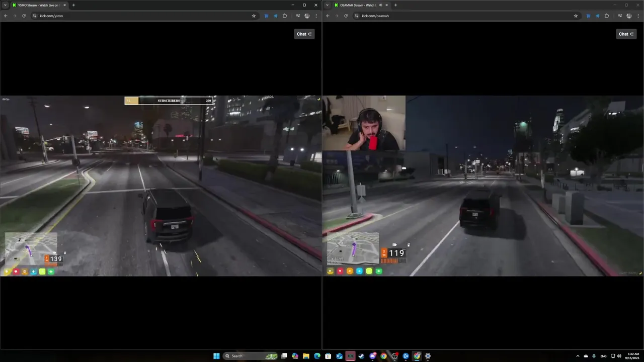Open volume control in system tray
Image resolution: width=644 pixels, height=362 pixels.
click(x=619, y=356)
